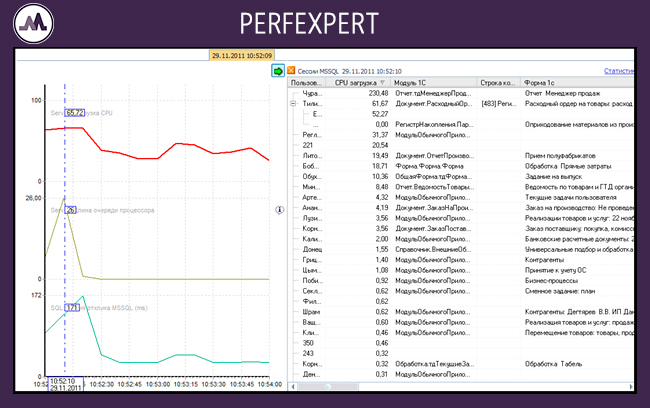Click 'Задание на выпуск' form cell
650x408 pixels.
coord(553,176)
